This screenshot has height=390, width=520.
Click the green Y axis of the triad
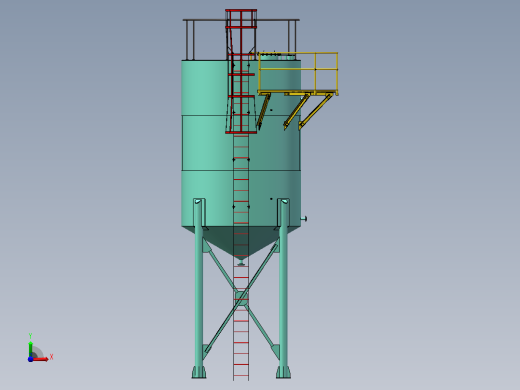click(x=31, y=349)
